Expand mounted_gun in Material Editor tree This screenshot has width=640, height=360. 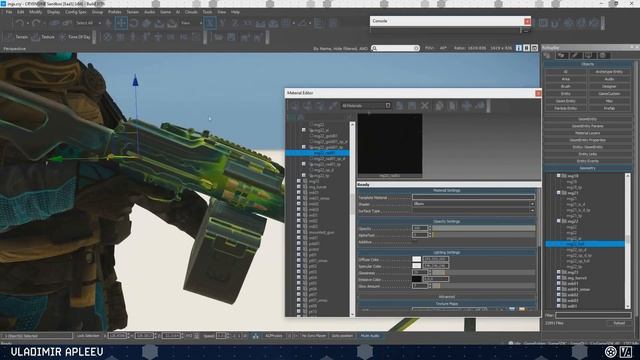click(299, 232)
